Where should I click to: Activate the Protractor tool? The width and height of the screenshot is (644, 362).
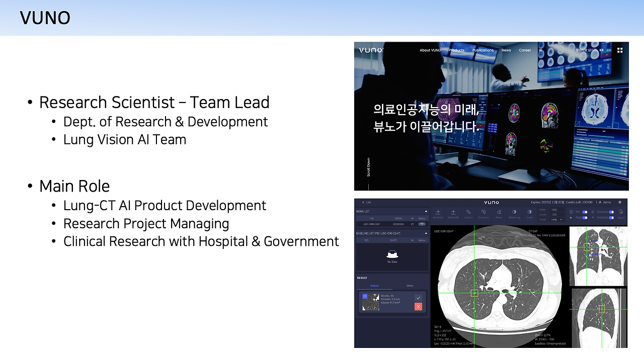[484, 214]
